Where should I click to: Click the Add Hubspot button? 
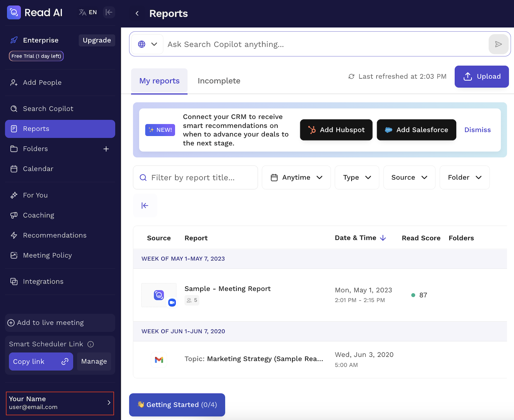click(336, 130)
